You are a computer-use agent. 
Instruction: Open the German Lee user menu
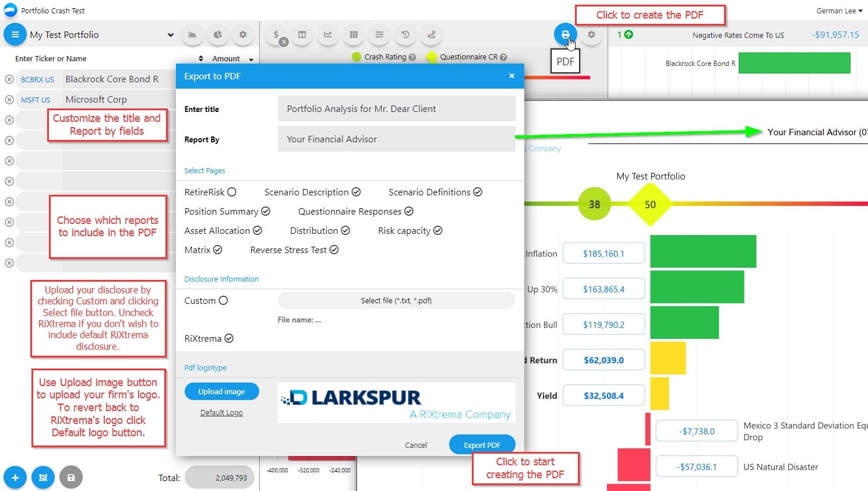(x=839, y=10)
